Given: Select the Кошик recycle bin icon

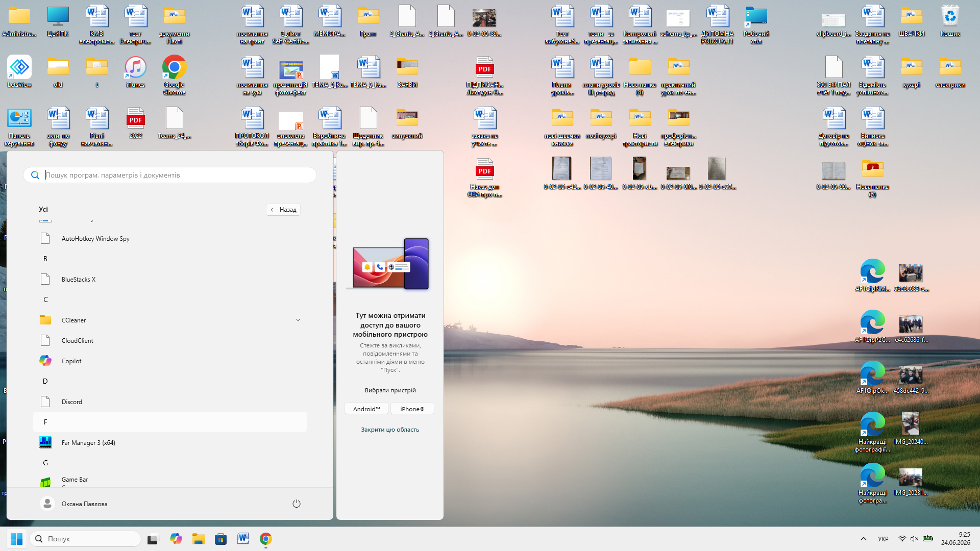Looking at the screenshot, I should tap(950, 21).
